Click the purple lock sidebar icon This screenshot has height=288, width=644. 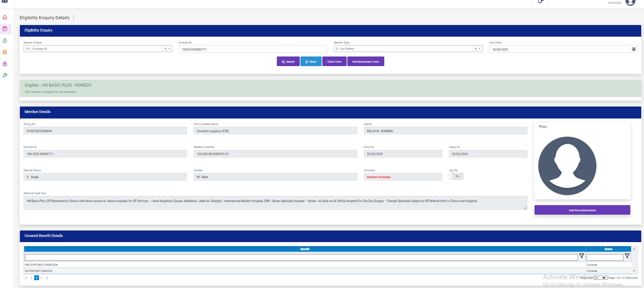5,64
